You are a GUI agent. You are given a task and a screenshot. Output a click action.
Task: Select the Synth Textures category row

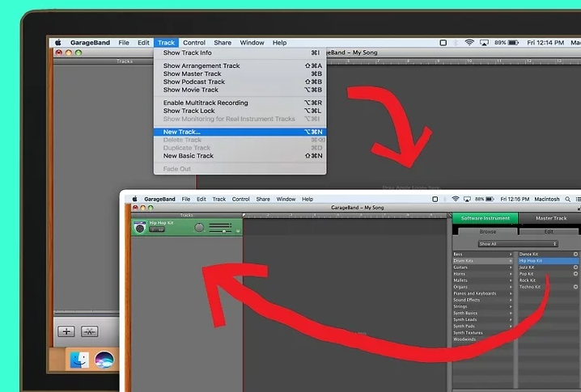483,333
